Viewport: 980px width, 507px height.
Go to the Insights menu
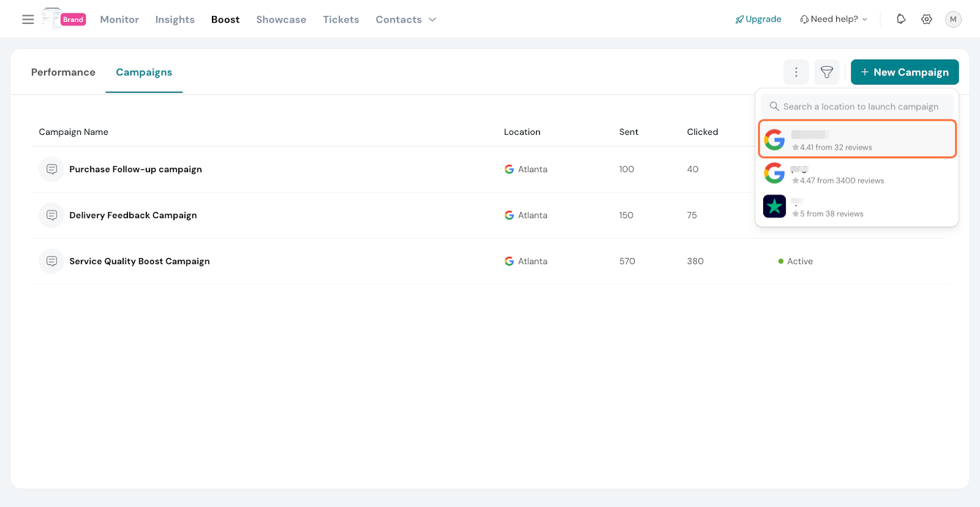(x=175, y=20)
